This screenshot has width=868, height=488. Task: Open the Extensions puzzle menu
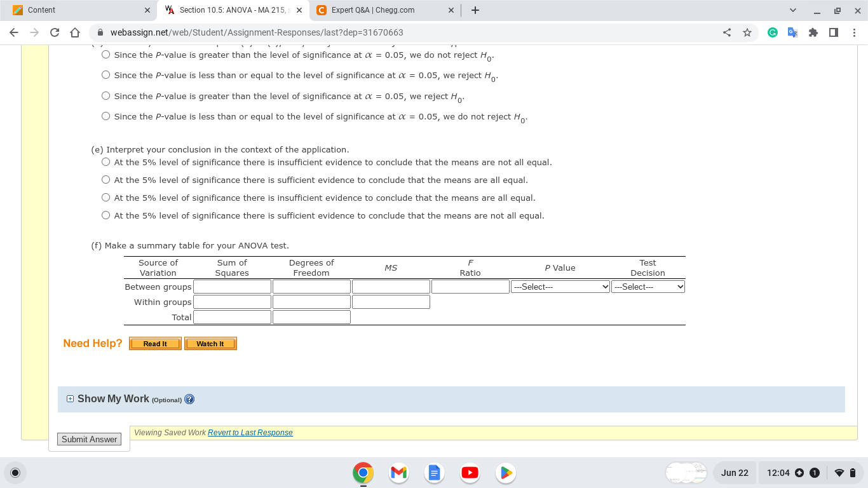813,32
